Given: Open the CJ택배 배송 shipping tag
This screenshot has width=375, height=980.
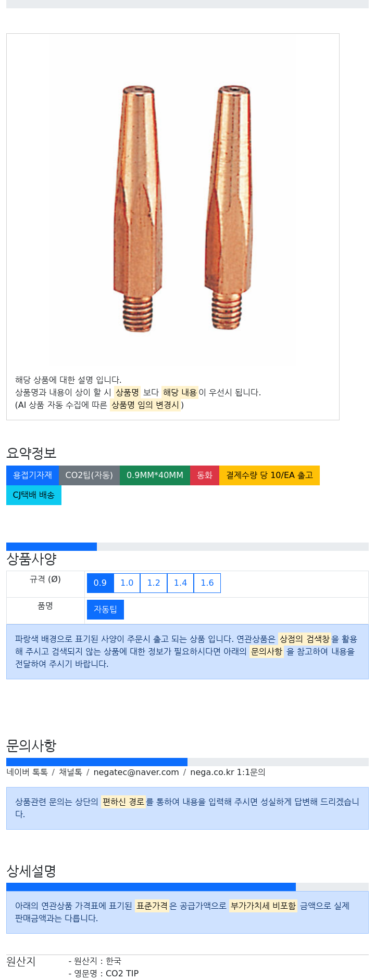Looking at the screenshot, I should pyautogui.click(x=34, y=495).
